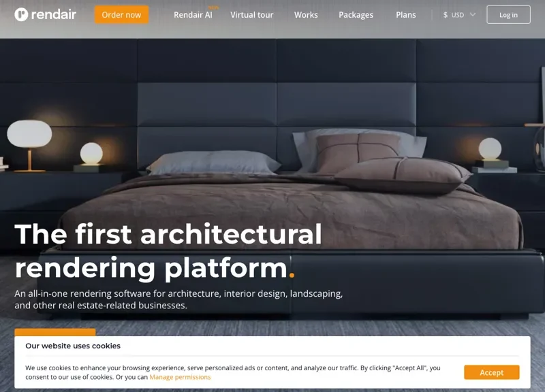Navigate to Plans
The height and width of the screenshot is (392, 545).
(405, 15)
